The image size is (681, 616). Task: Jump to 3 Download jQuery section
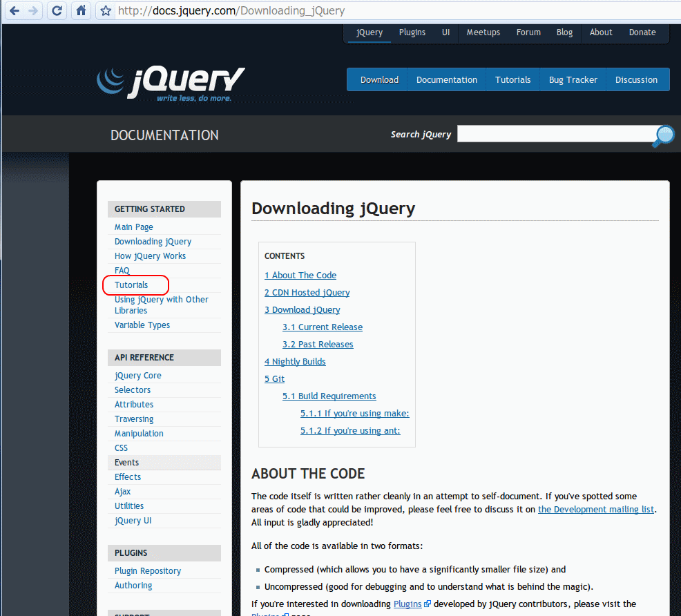[303, 310]
